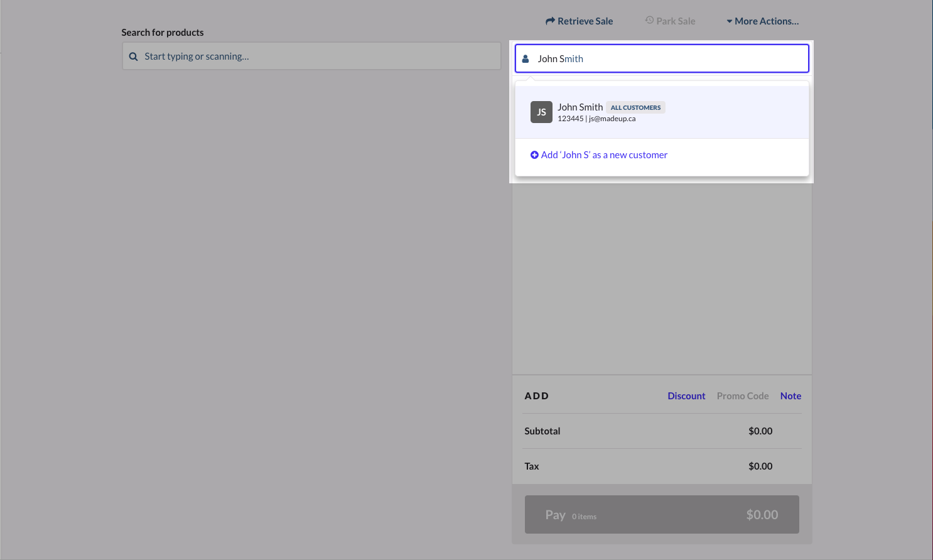933x560 pixels.
Task: Click the Retrieve Sale arrow icon
Action: 550,21
